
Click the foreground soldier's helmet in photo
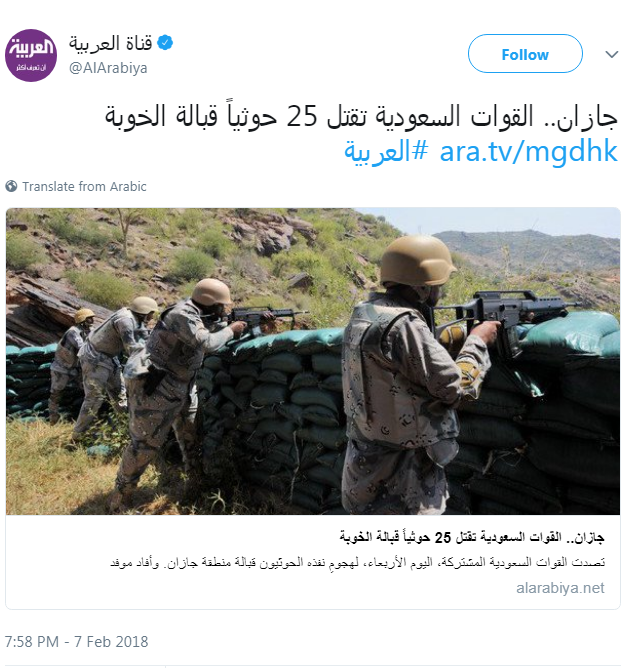click(416, 260)
